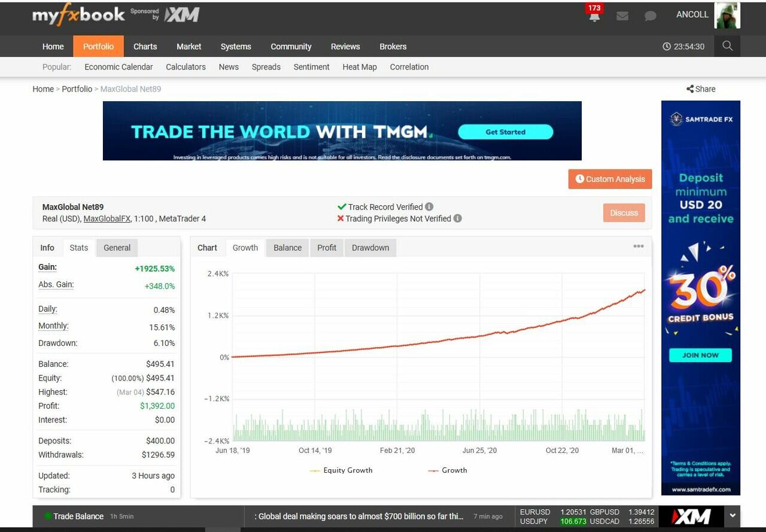
Task: Open the Economic Calendar link
Action: pyautogui.click(x=118, y=67)
